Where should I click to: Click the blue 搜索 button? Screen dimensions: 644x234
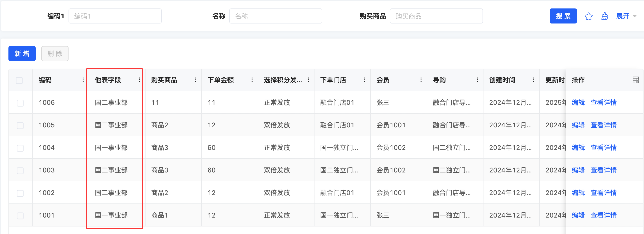tap(563, 16)
